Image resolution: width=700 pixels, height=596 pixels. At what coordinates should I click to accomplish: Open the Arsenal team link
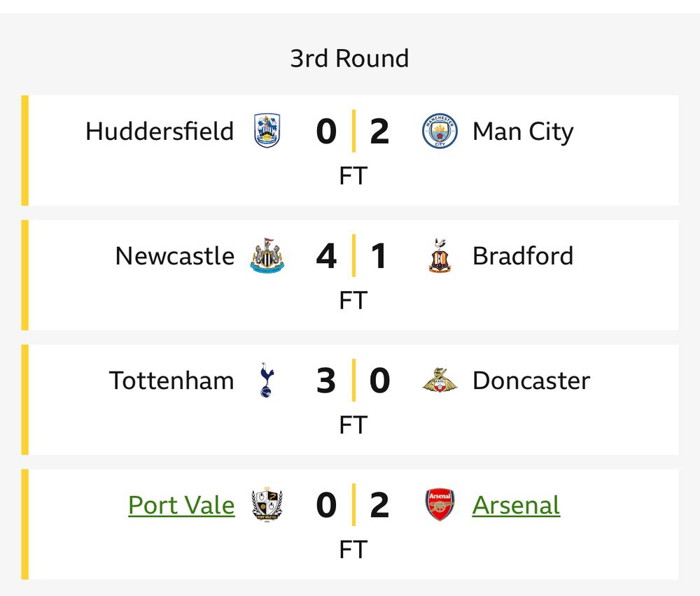(516, 505)
